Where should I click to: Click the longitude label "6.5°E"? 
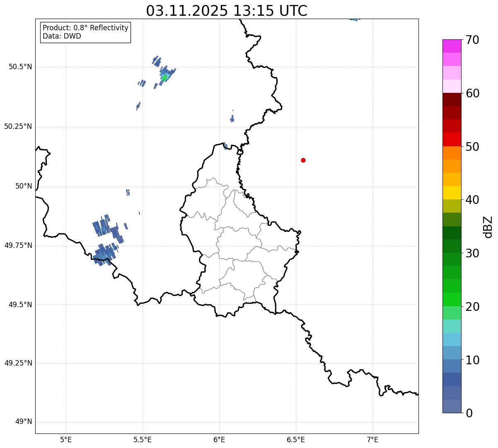coord(296,439)
